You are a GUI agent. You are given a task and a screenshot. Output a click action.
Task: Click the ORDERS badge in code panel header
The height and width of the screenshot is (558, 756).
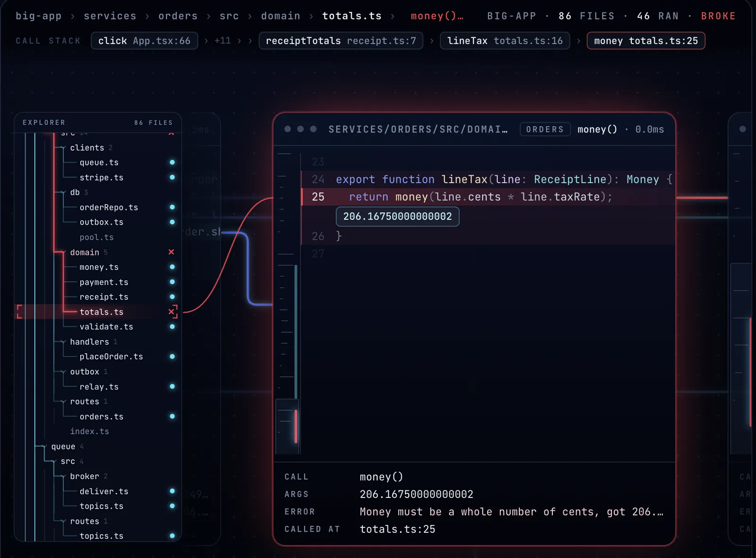tap(545, 129)
